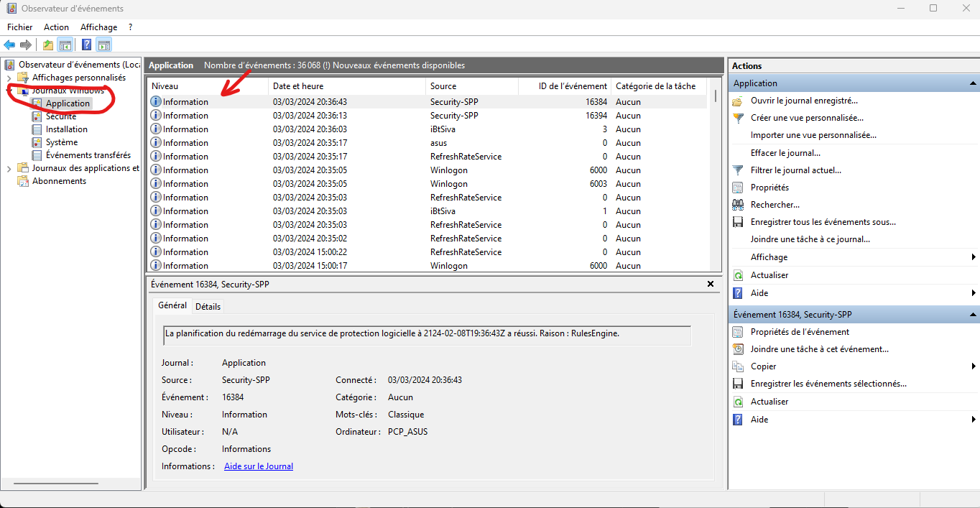Sort by the Source column header
Viewport: 980px width, 508px height.
pos(472,86)
